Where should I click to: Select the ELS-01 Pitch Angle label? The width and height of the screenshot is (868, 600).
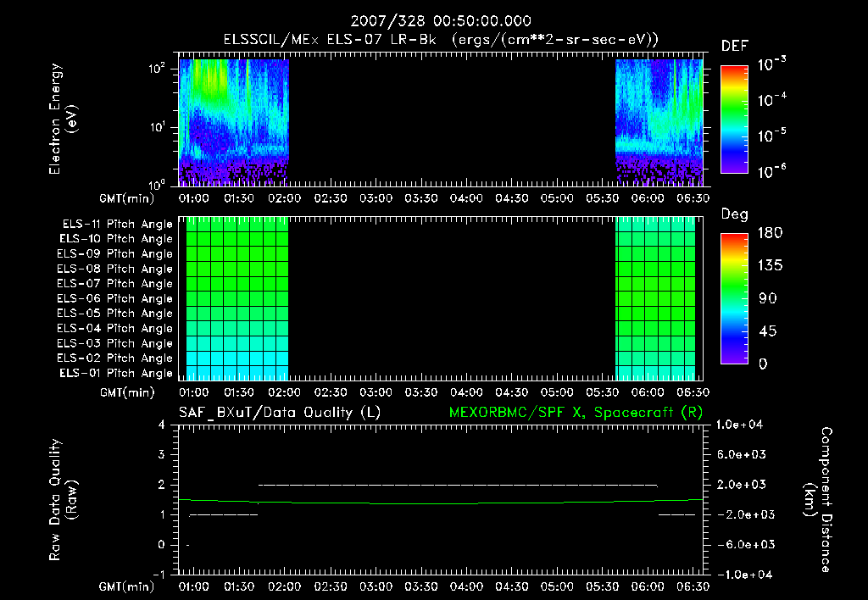click(116, 373)
